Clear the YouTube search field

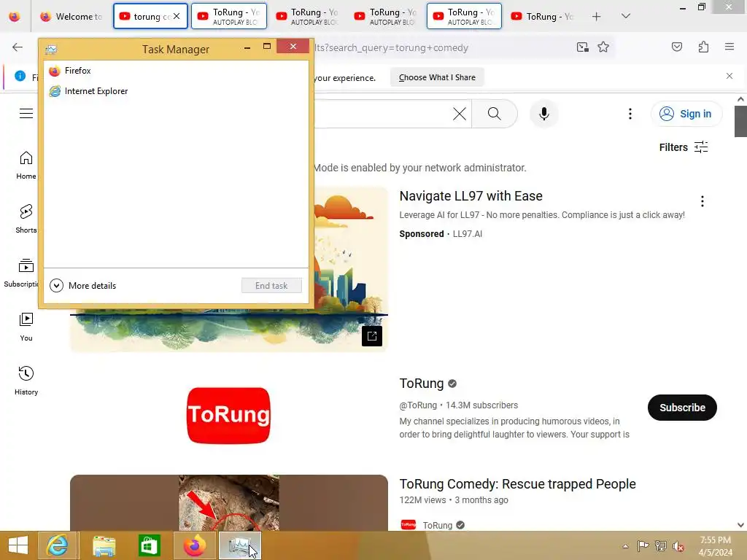click(x=460, y=114)
